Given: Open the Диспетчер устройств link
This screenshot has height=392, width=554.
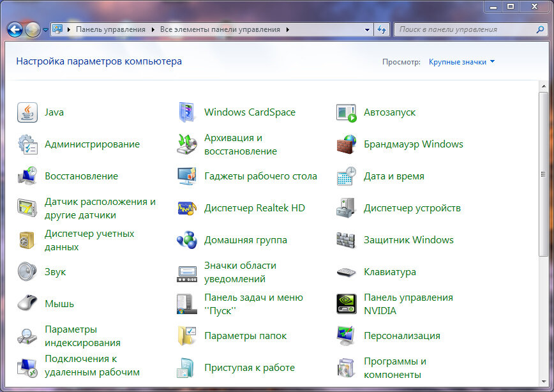Looking at the screenshot, I should click(x=412, y=208).
